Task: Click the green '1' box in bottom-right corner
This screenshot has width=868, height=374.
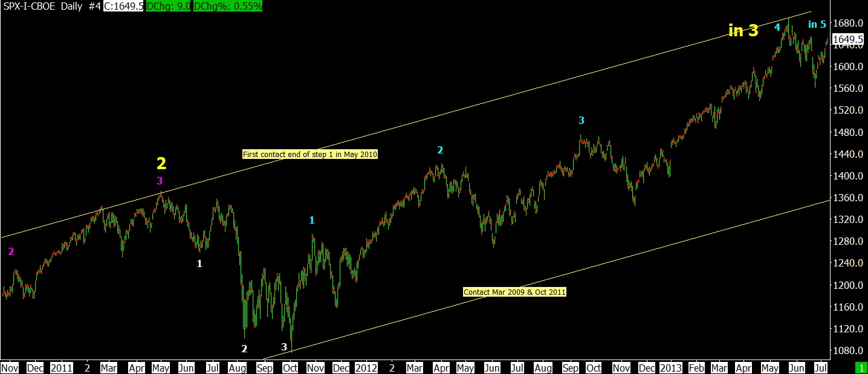Action: [x=861, y=367]
